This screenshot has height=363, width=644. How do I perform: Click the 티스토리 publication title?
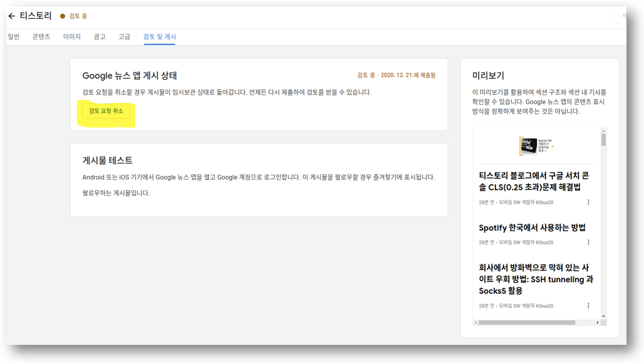tap(36, 16)
